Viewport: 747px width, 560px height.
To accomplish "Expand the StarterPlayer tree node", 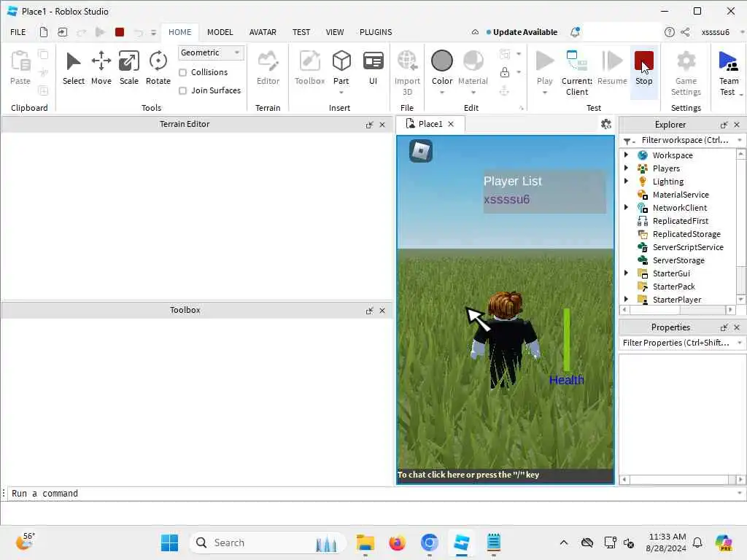I will 626,299.
